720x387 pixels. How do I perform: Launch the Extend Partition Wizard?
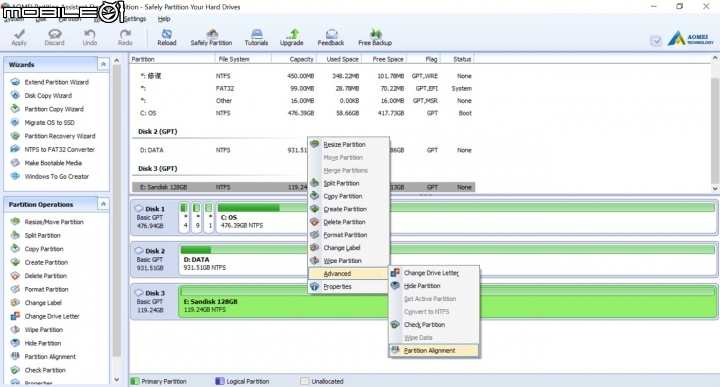click(51, 82)
